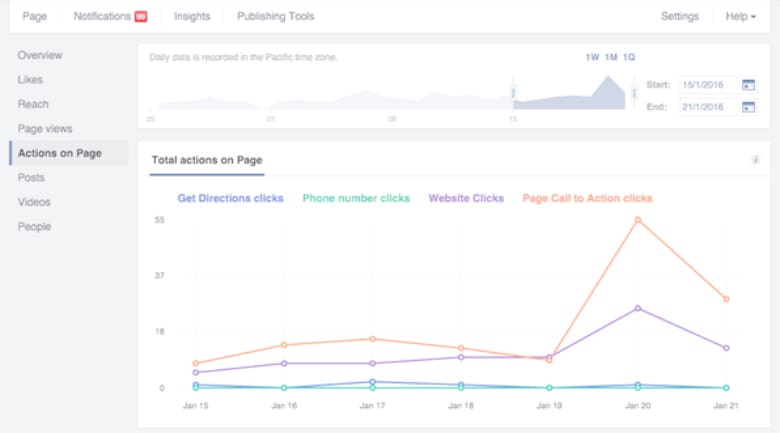Toggle the Website Clicks series
Image resolution: width=780 pixels, height=433 pixels.
click(466, 198)
